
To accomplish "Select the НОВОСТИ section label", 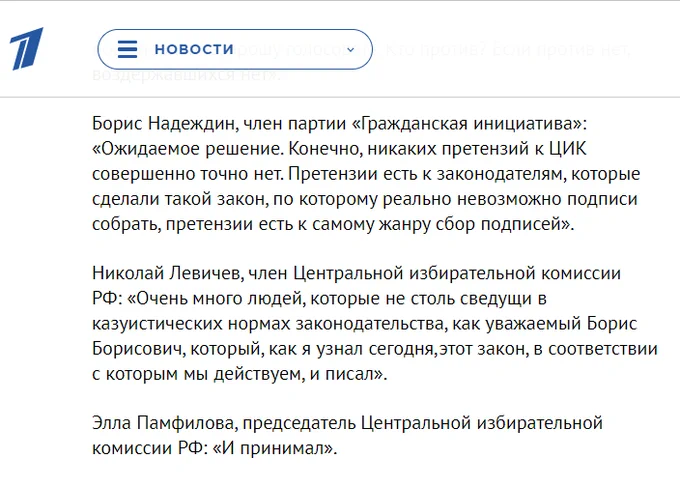I will [194, 49].
